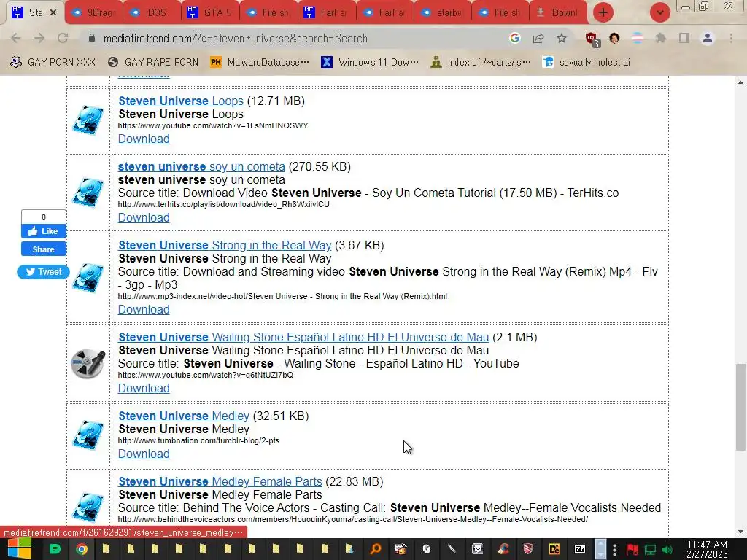This screenshot has width=747, height=560.
Task: Click hard disk icon beside soy un cometa
Action: 88,192
